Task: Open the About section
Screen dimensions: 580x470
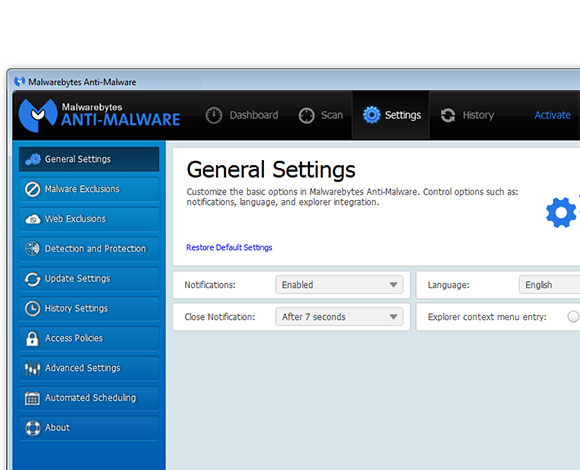Action: pyautogui.click(x=89, y=428)
